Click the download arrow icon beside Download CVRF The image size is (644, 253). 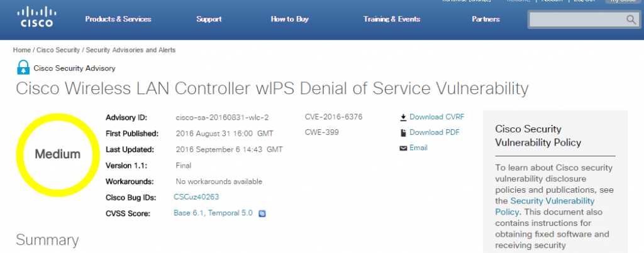403,117
